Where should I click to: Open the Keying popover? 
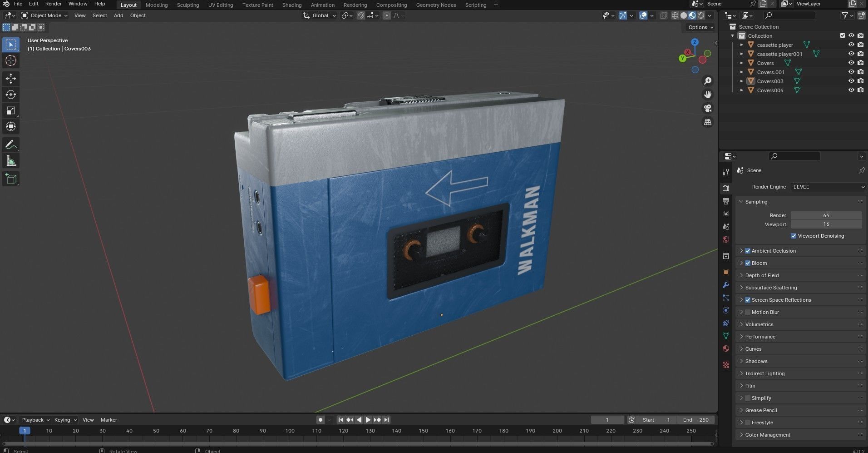pyautogui.click(x=65, y=420)
